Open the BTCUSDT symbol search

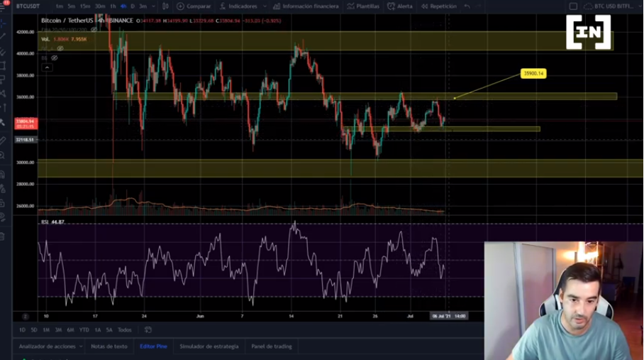coord(28,6)
